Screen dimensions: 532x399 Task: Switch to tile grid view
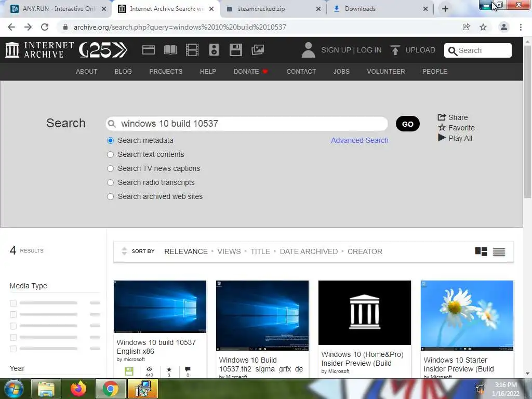(x=481, y=251)
